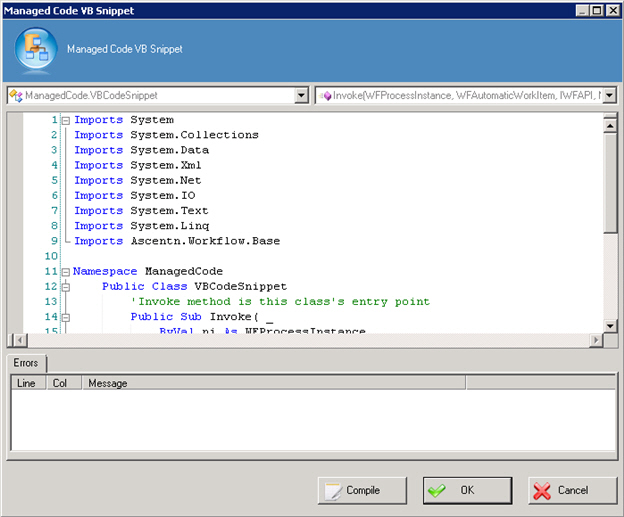
Task: Open the Invoke method dropdown
Action: click(609, 95)
